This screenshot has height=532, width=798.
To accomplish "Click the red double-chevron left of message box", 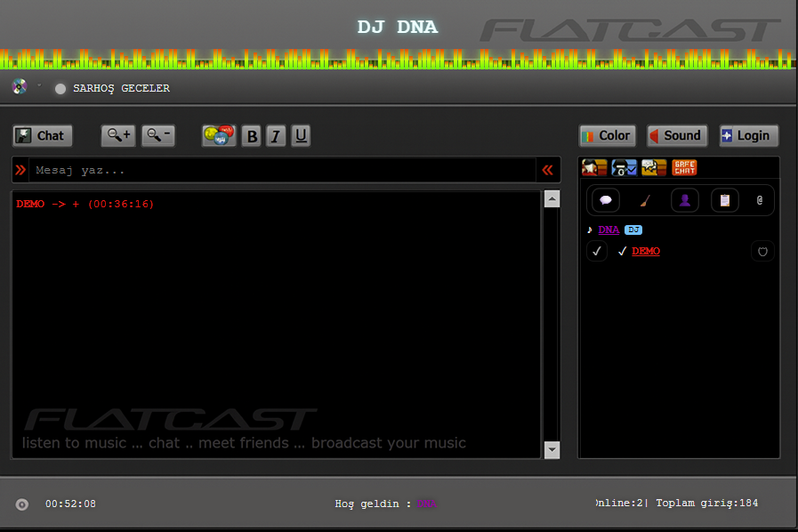I will coord(20,170).
